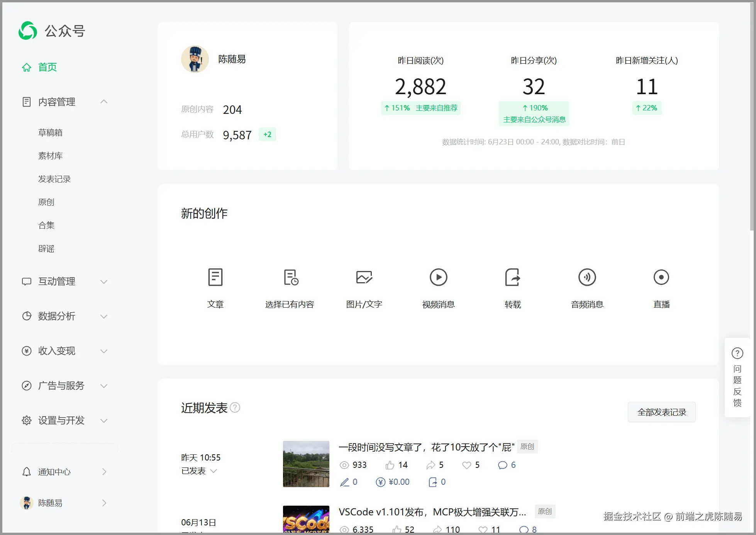Select 发表记录 in sidebar
Screen dimensions: 756x535
(54, 179)
